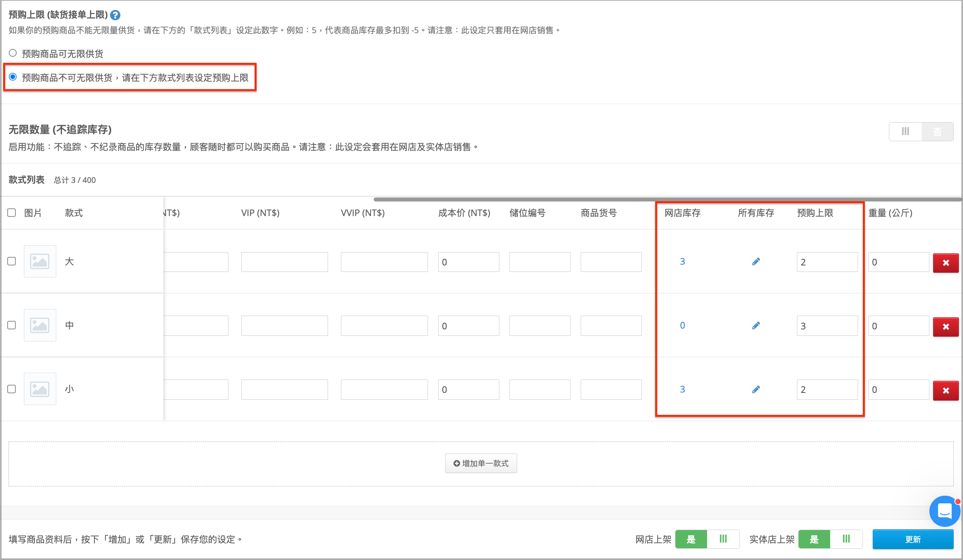Click the blue 更新 button
This screenshot has height=560, width=963.
(913, 539)
